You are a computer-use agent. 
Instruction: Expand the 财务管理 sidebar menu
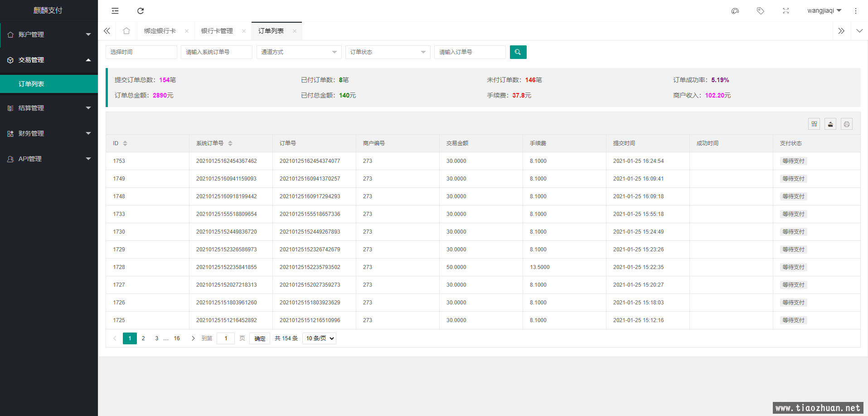(x=49, y=133)
